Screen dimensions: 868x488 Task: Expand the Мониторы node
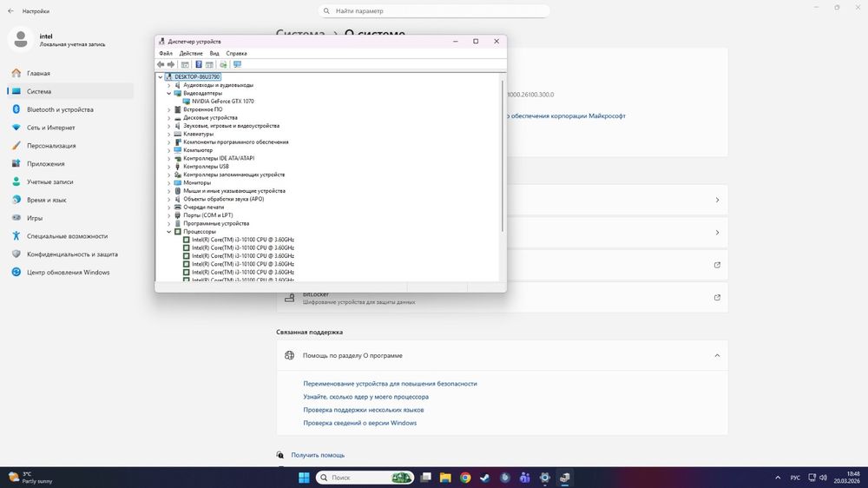click(169, 183)
